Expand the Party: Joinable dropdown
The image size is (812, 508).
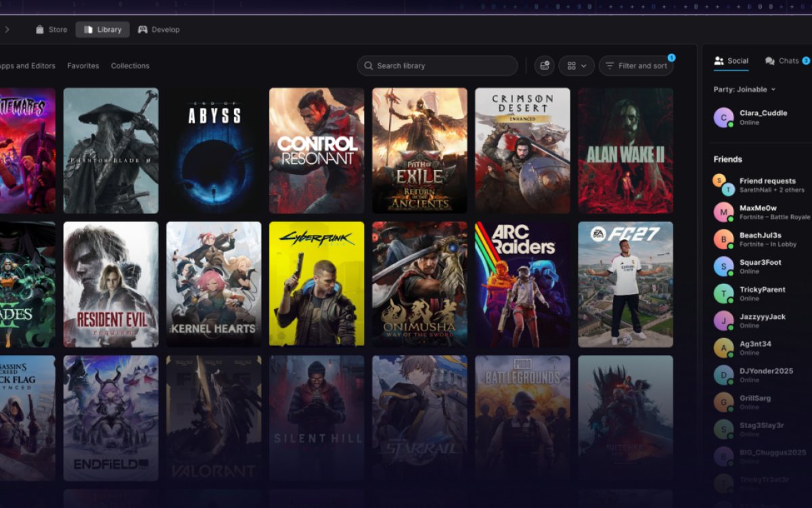click(x=744, y=89)
